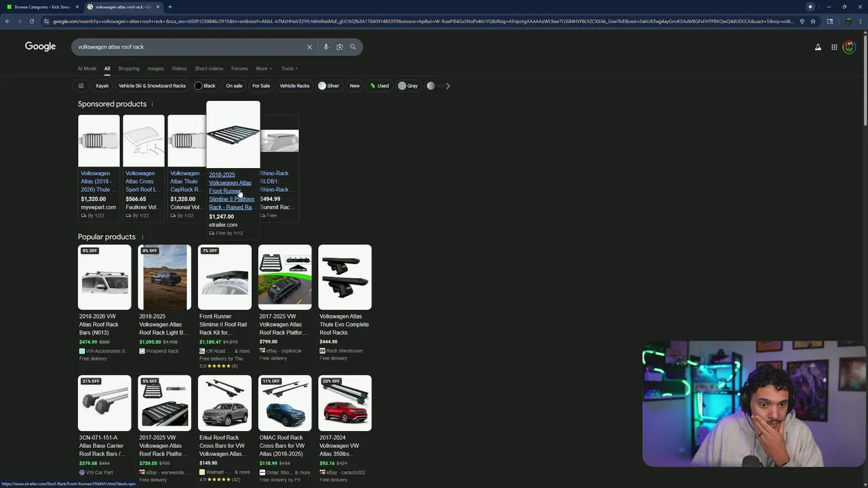Open Thule Evo Complete Roof Racks thumbnail
This screenshot has height=488, width=868.
coord(344,277)
